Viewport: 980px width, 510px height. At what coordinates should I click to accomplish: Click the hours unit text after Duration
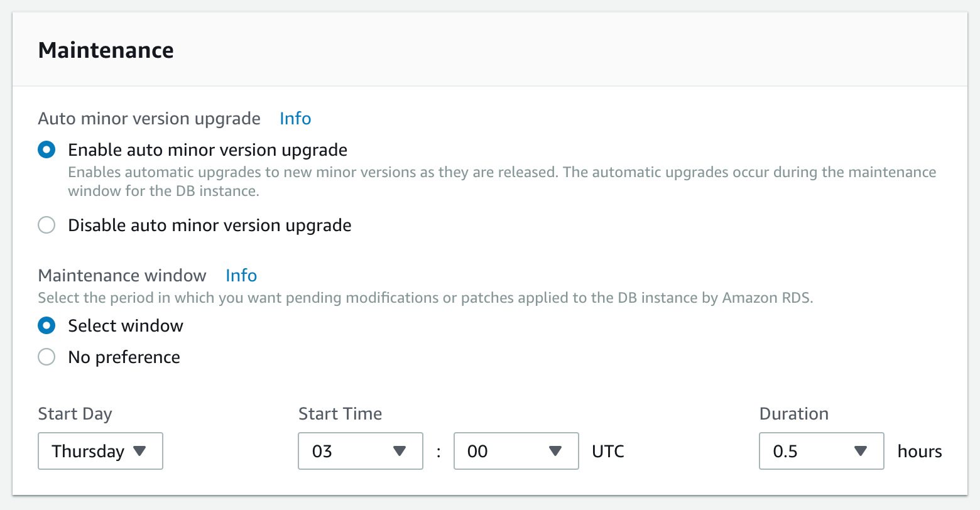coord(920,452)
